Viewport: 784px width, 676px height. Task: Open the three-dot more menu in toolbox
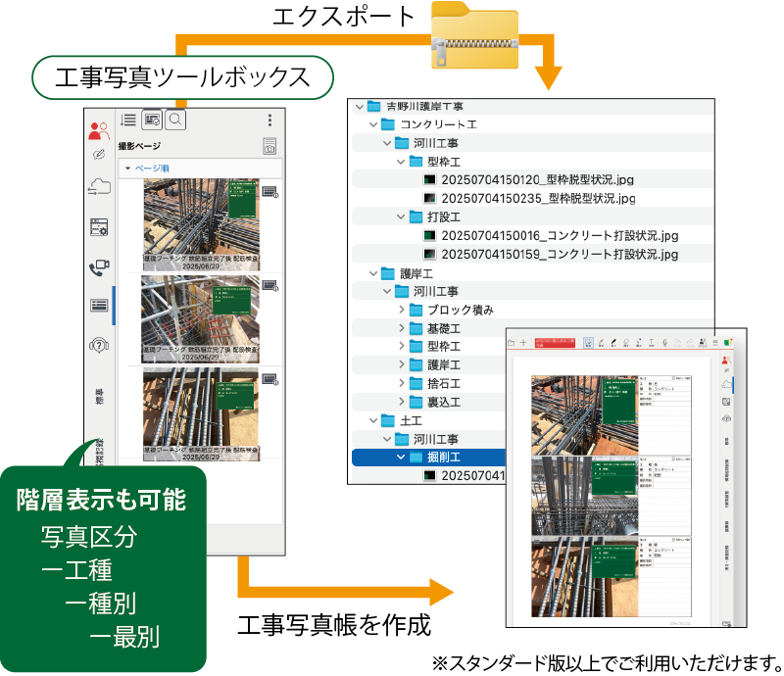click(269, 120)
